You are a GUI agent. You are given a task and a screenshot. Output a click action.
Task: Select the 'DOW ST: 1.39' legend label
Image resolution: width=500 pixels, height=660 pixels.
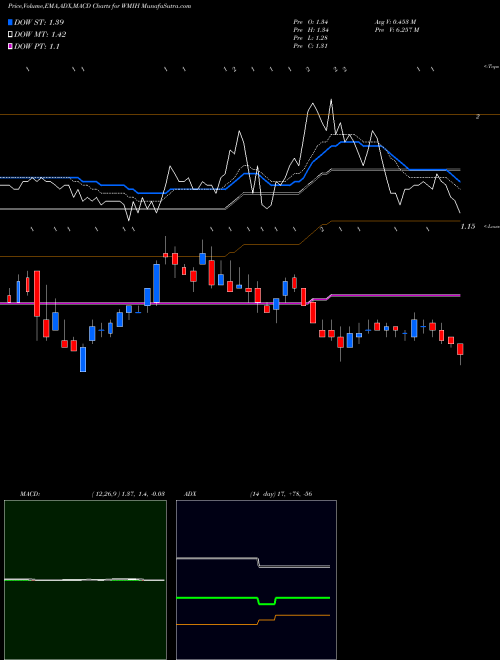coord(39,22)
